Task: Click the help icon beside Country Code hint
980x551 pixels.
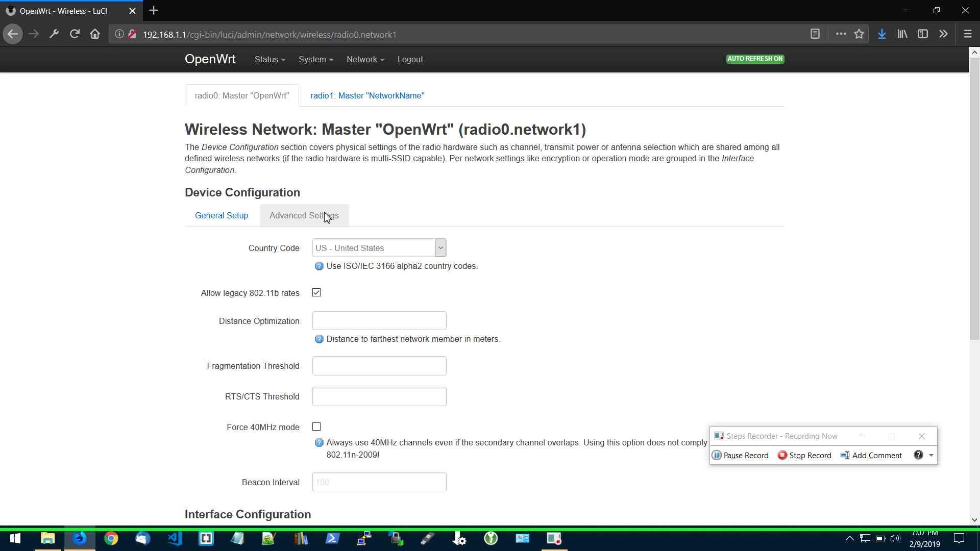Action: [x=319, y=266]
